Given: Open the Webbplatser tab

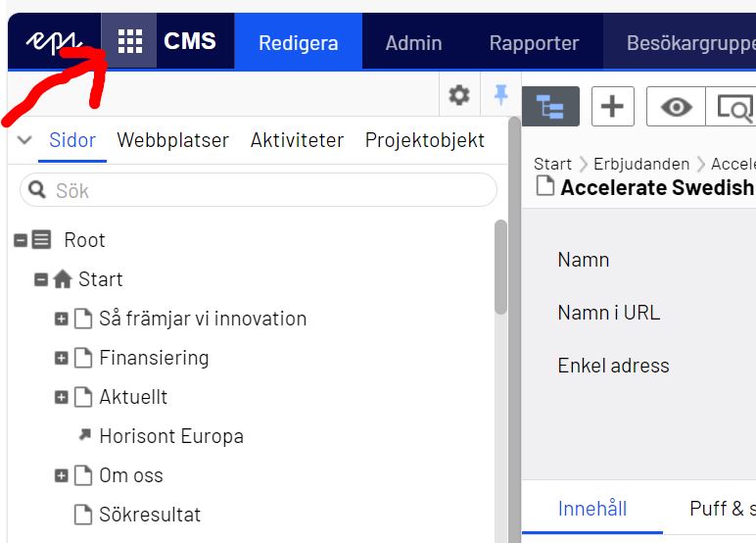Looking at the screenshot, I should (172, 140).
